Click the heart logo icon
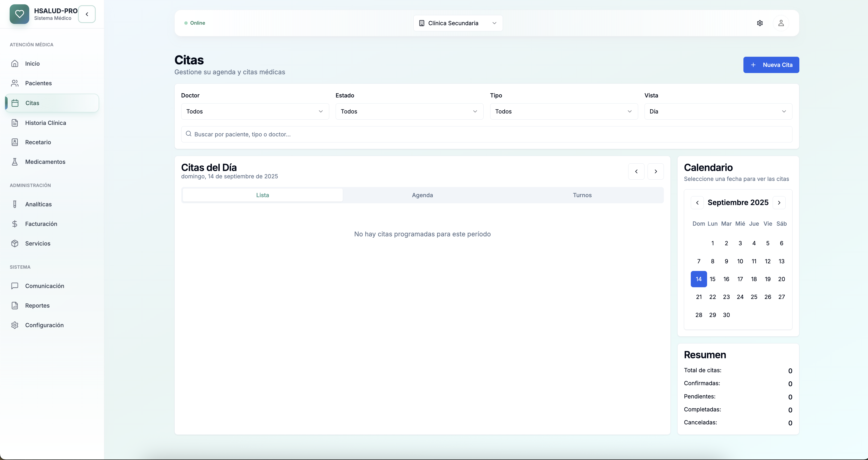Image resolution: width=868 pixels, height=460 pixels. (19, 14)
